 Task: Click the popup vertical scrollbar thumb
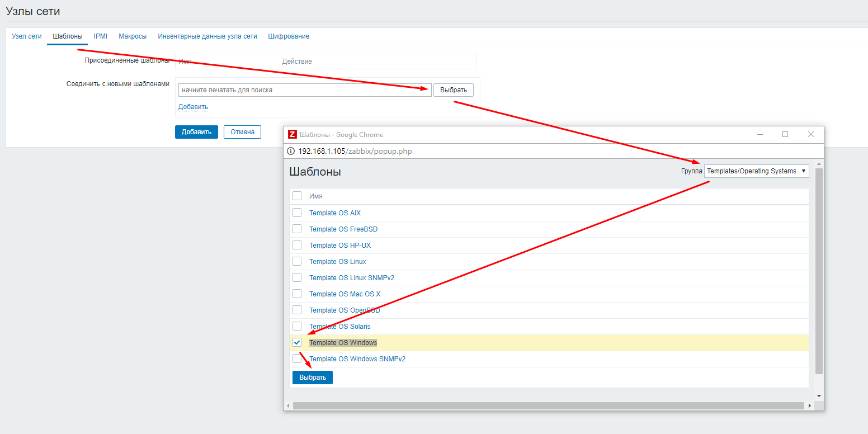pyautogui.click(x=819, y=271)
